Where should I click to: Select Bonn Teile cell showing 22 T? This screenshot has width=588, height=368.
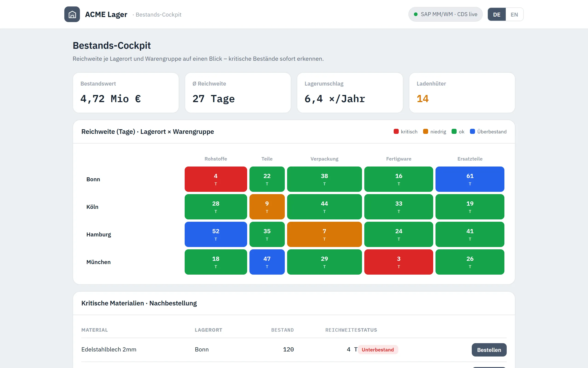pos(267,179)
